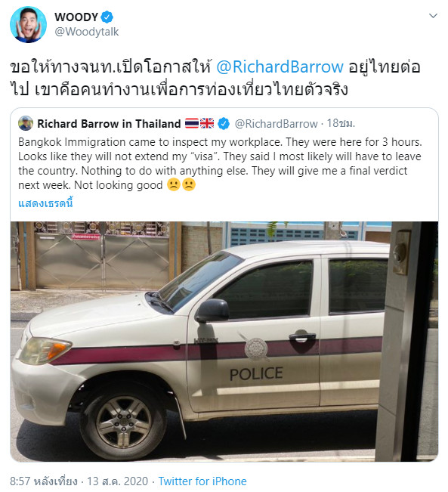This screenshot has height=492, width=448.
Task: Open quoted tweet text about Bangkok Immigration
Action: point(220,163)
